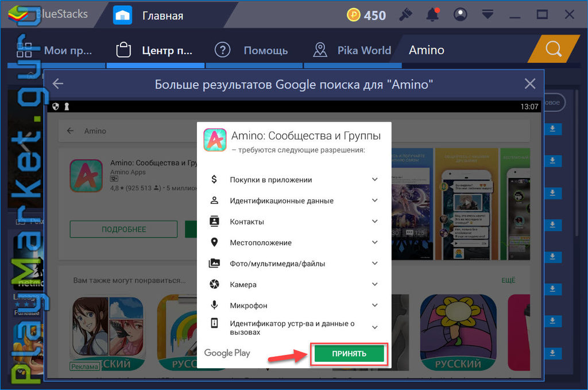Viewport: 588px width, 390px height.
Task: Open the user account profile icon
Action: point(460,14)
